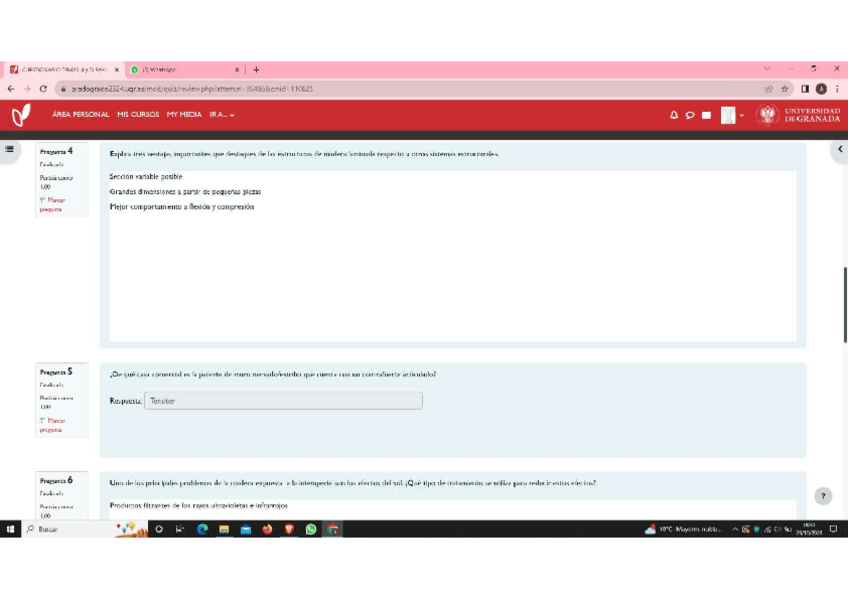The height and width of the screenshot is (599, 848).
Task: Bookmark this page with the star icon
Action: [x=785, y=89]
